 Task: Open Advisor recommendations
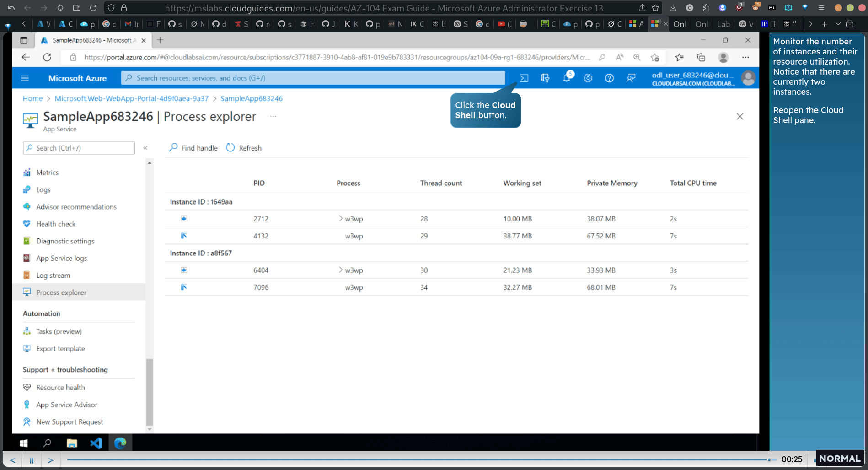click(76, 207)
